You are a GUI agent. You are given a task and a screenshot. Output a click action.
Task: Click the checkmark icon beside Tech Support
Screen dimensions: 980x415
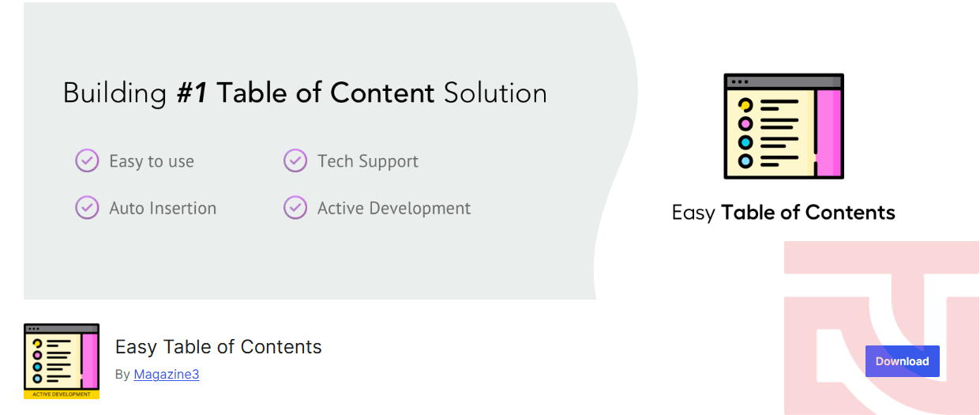coord(295,160)
